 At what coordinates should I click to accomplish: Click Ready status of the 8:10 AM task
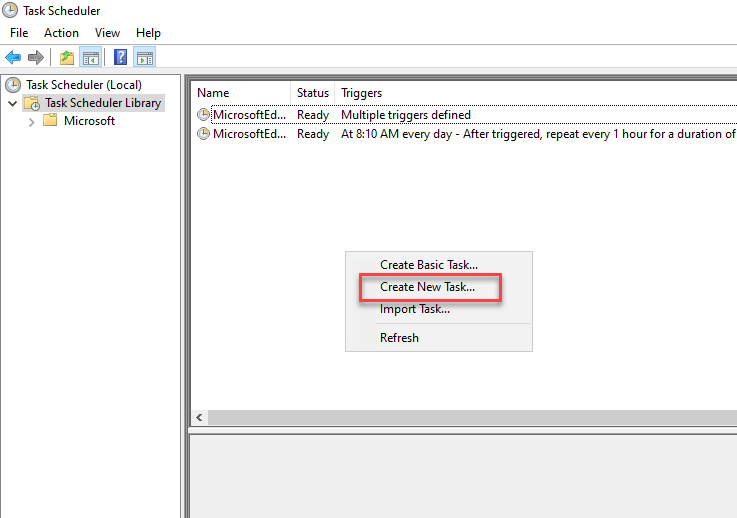pyautogui.click(x=313, y=134)
